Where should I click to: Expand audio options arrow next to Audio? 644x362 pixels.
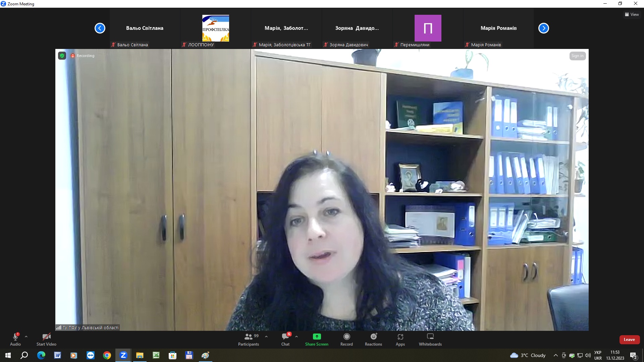click(x=26, y=337)
